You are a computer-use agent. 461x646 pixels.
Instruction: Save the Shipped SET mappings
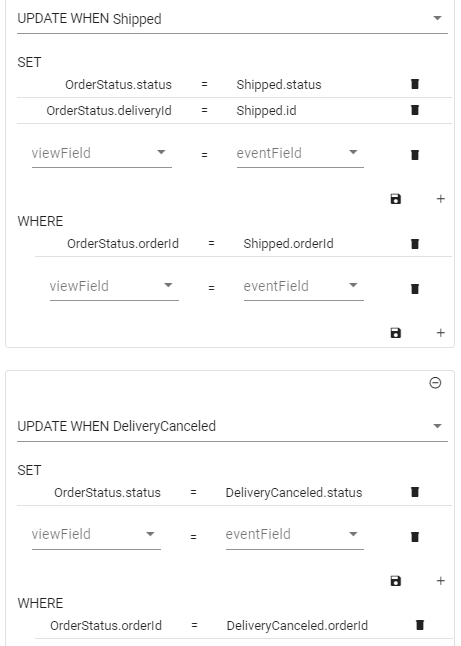[x=395, y=199]
